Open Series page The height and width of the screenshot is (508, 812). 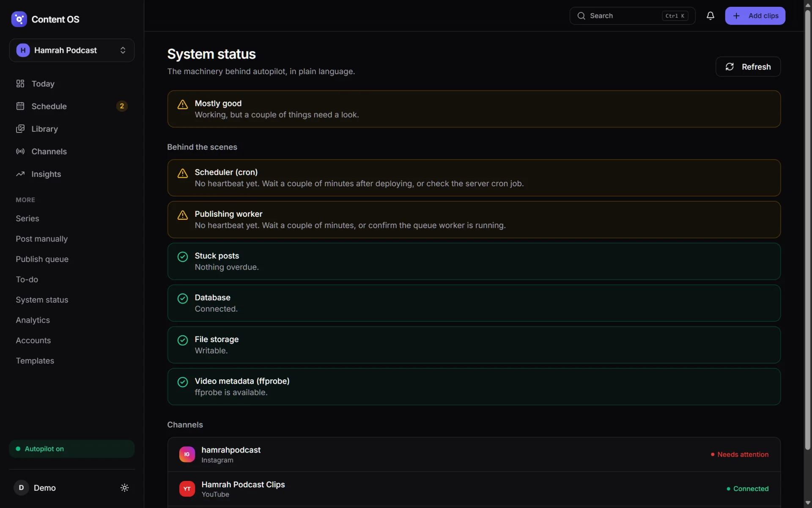(27, 218)
